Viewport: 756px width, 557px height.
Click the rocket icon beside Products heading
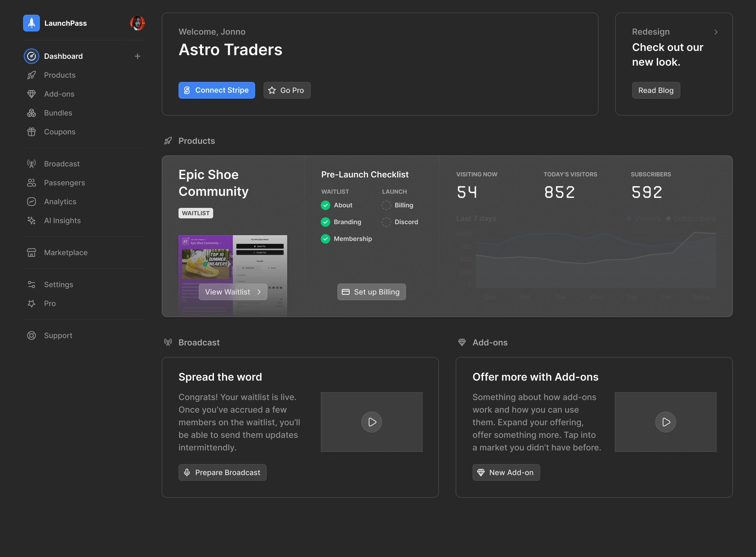click(x=168, y=141)
